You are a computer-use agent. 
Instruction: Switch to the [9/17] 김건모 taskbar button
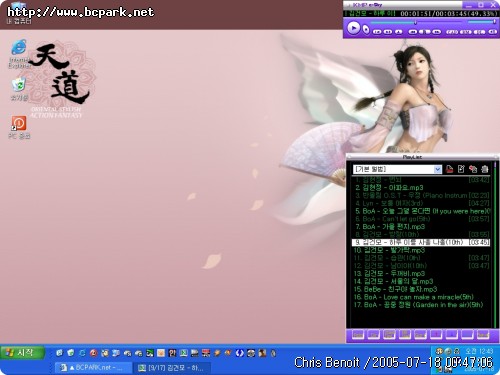click(x=172, y=368)
